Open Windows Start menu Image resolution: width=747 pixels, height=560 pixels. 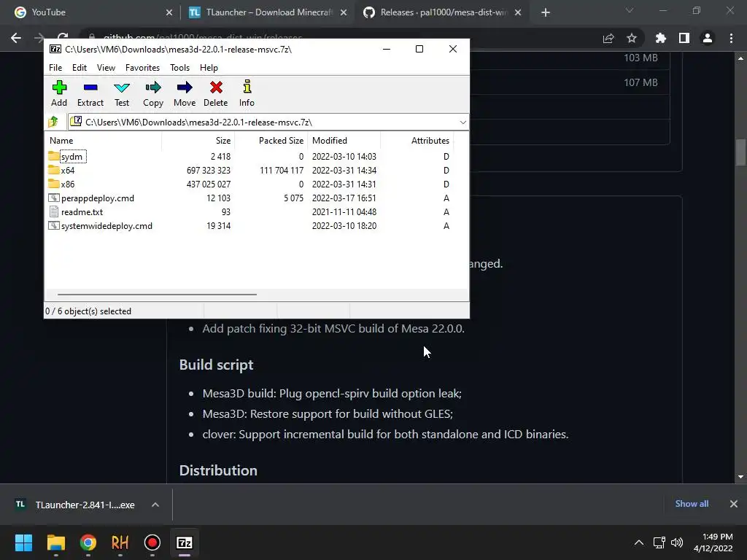click(x=23, y=542)
